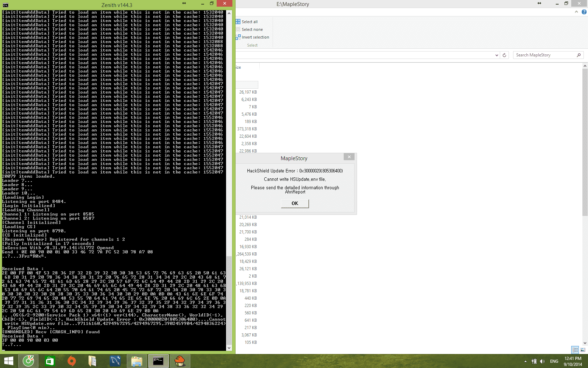The height and width of the screenshot is (368, 588).
Task: Open the Windows Start button
Action: [9, 361]
